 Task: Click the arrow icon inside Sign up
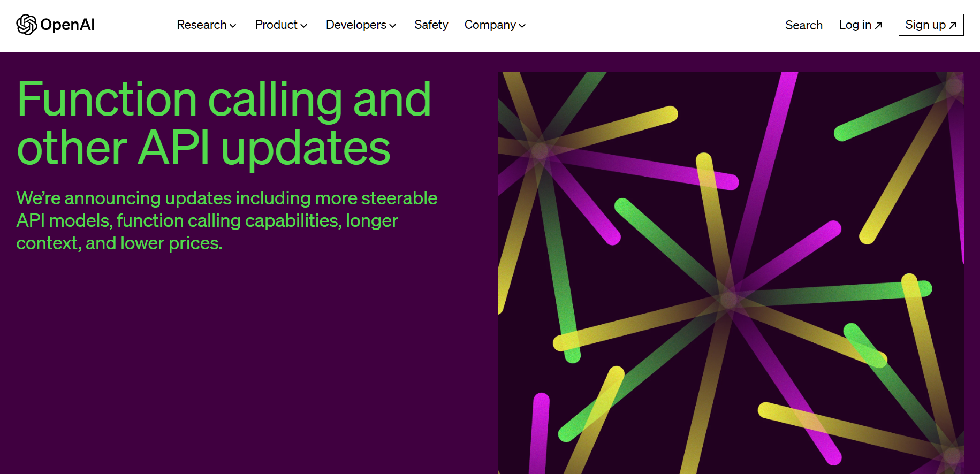coord(953,25)
